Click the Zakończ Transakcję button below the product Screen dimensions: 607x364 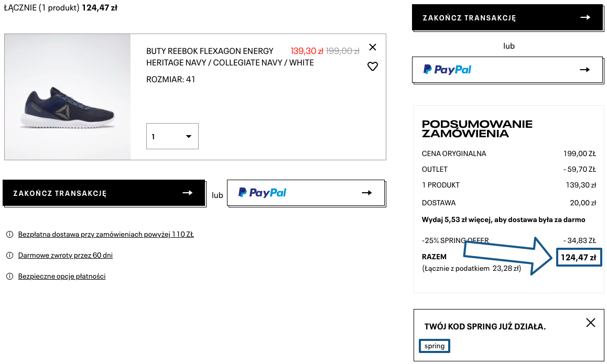tap(103, 193)
